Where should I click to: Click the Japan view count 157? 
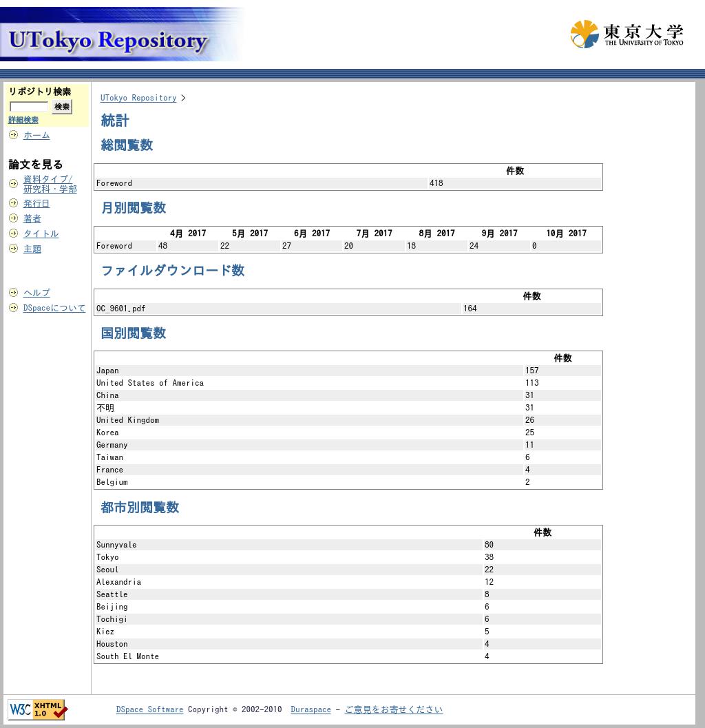pos(532,371)
